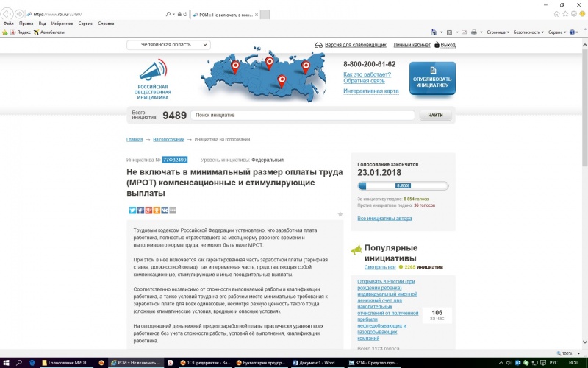Viewport: 588px width, 368px height.
Task: Click the Опубликовать инициативу button
Action: tap(432, 78)
